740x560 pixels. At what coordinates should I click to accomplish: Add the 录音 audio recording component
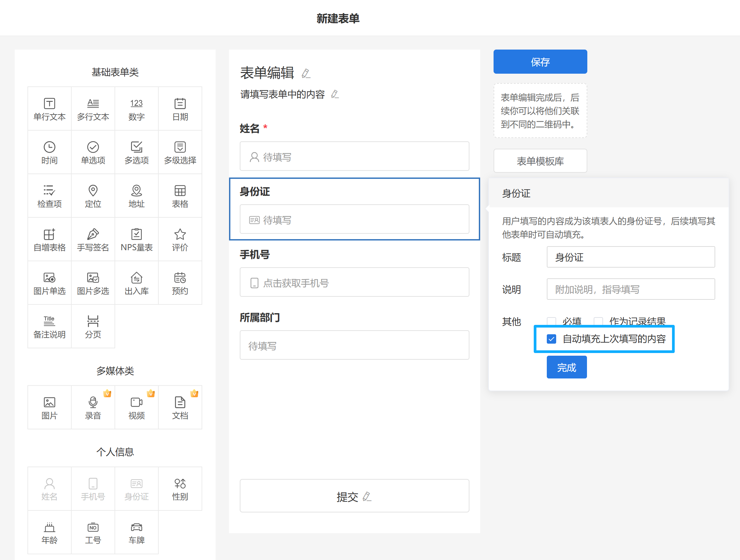click(x=93, y=408)
